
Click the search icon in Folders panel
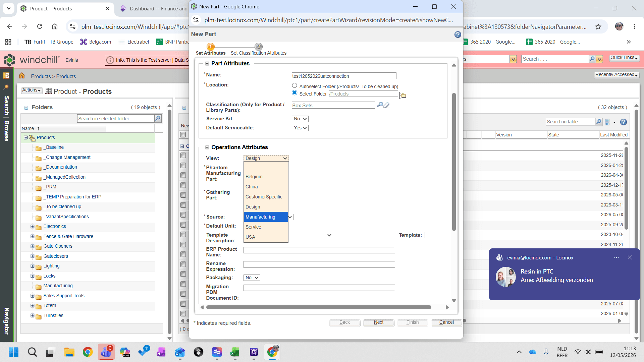pos(158,118)
